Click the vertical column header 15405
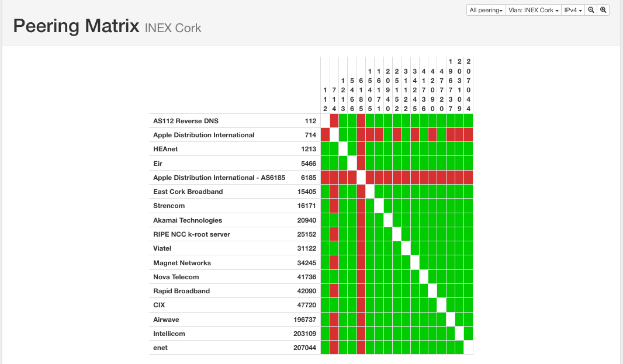Image resolution: width=623 pixels, height=364 pixels. point(370,90)
